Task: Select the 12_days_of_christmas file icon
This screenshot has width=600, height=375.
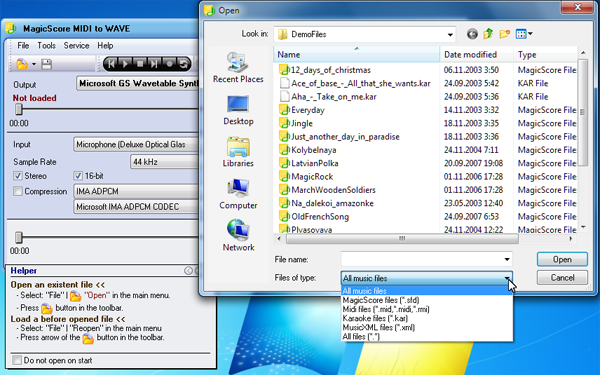Action: (x=284, y=70)
